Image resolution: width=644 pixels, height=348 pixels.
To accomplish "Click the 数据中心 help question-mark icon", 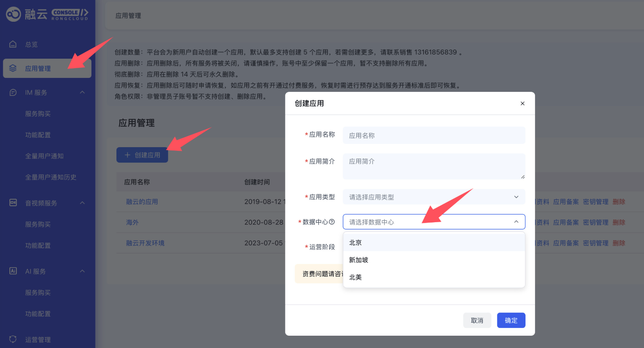I will point(332,222).
